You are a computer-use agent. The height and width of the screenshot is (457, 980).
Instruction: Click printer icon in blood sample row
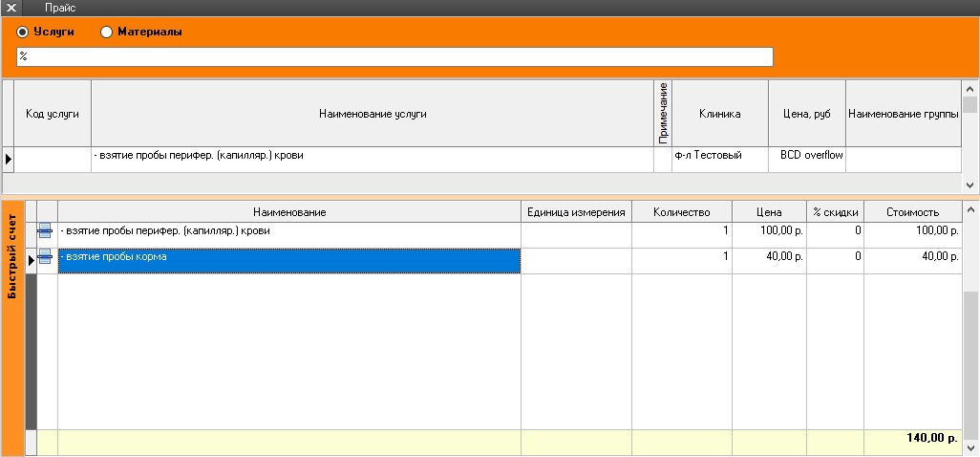point(45,231)
